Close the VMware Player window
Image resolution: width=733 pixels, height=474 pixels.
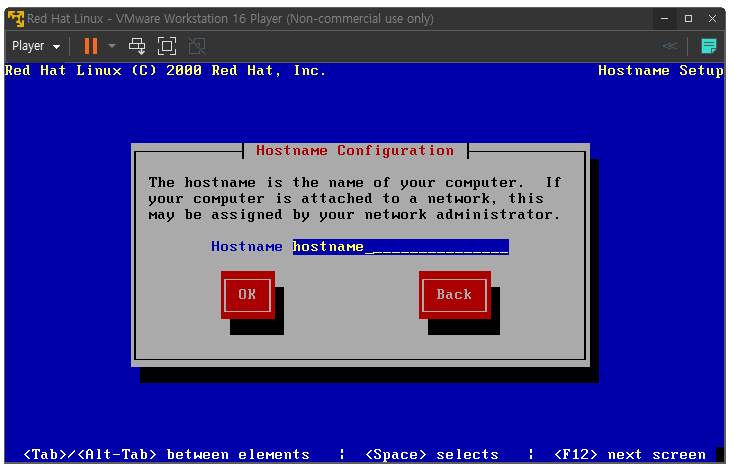pyautogui.click(x=712, y=19)
